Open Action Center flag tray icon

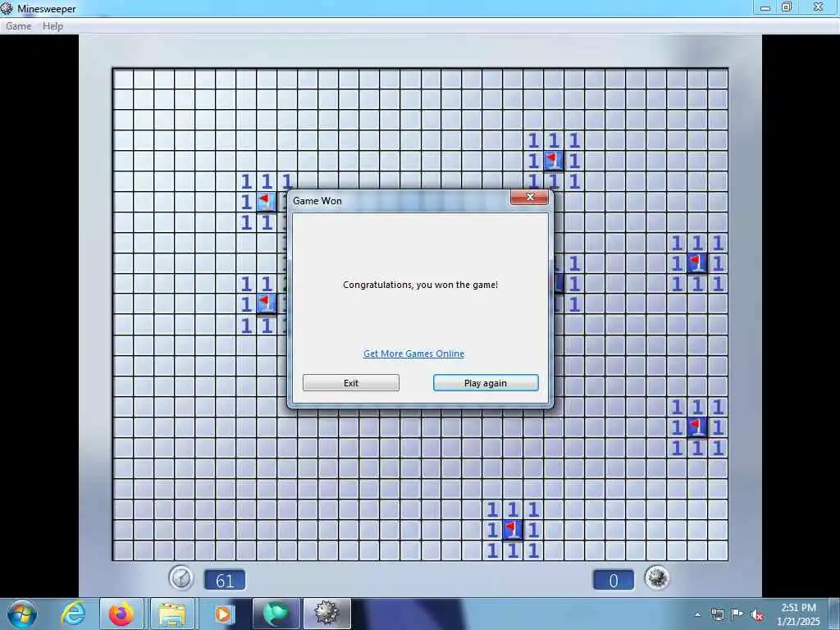tap(737, 614)
